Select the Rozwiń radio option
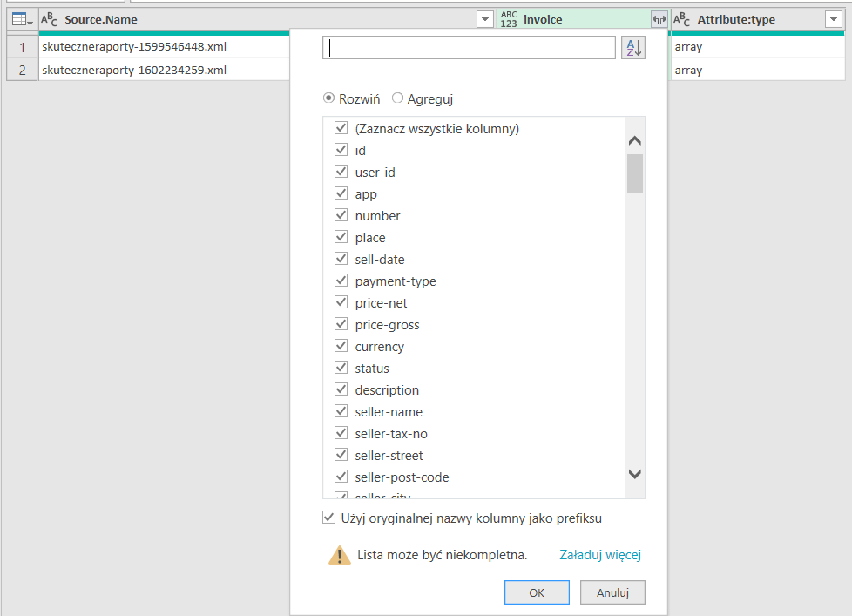 pyautogui.click(x=329, y=98)
